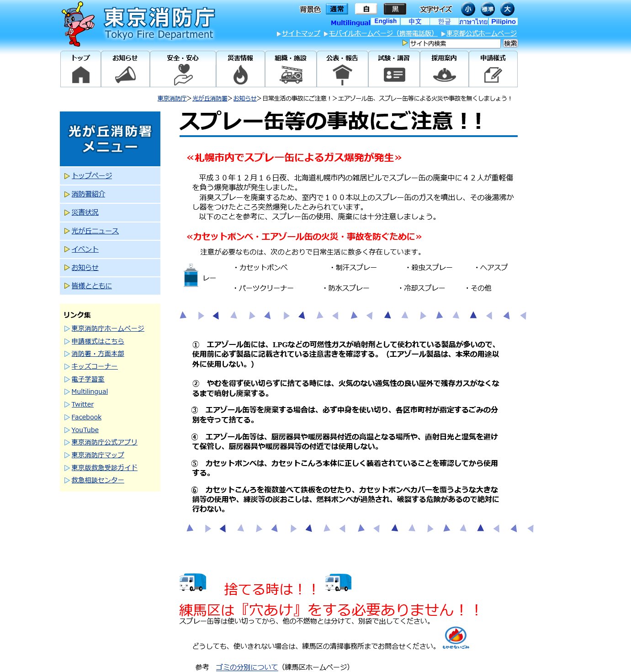Open 申請様式はこちら link
Screen dimensions: 631x672
[x=98, y=341]
